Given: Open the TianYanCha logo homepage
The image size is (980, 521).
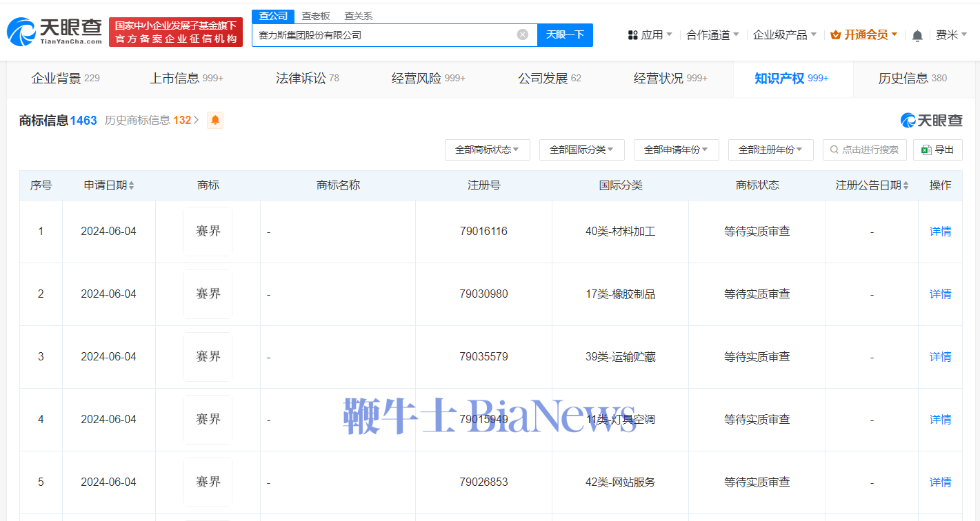Looking at the screenshot, I should [54, 31].
